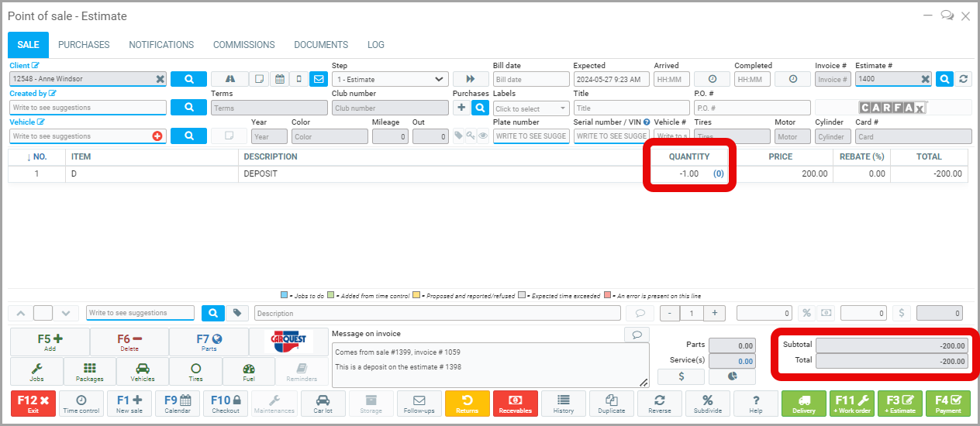
Task: Click the Tires icon button
Action: (195, 372)
